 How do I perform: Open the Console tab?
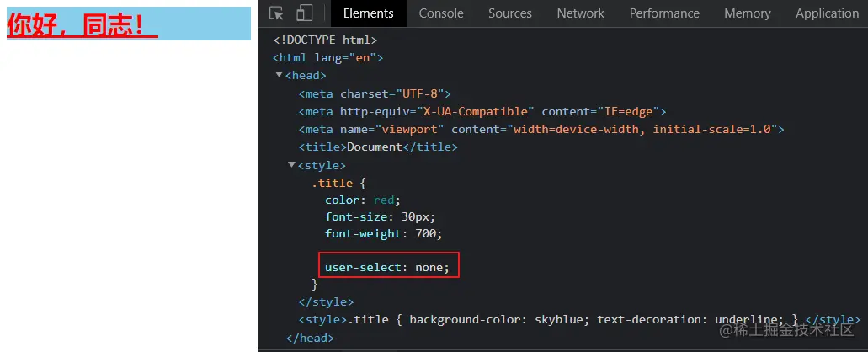[x=441, y=13]
